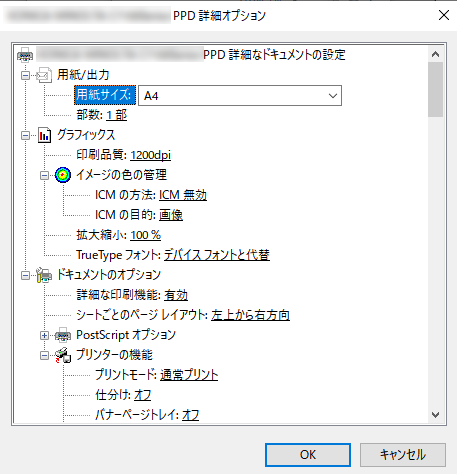The width and height of the screenshot is (457, 474).
Task: Click the イメージの色の管理 color wheel icon
Action: (x=63, y=175)
